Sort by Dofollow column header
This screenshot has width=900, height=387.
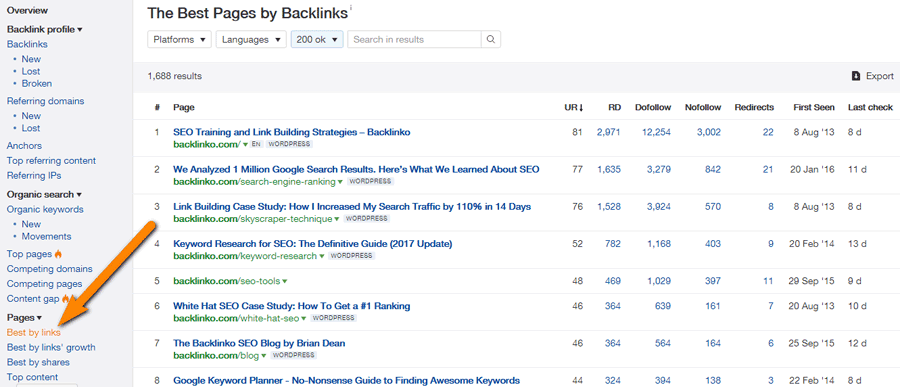[x=653, y=107]
